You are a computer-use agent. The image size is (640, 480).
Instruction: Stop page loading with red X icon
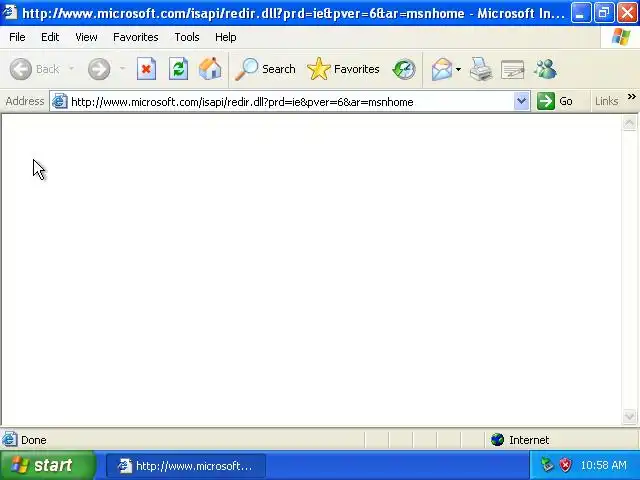[x=147, y=69]
